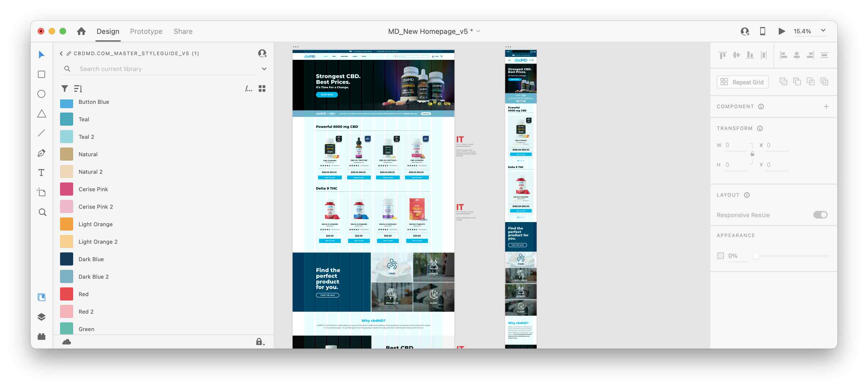Toggle the width-height aspect lock
This screenshot has width=868, height=389.
point(753,154)
